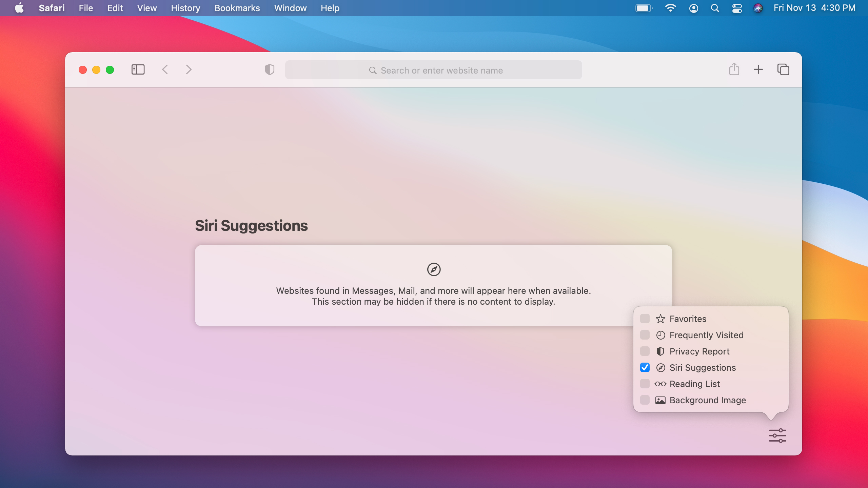Click 'Favorites' label in popup
This screenshot has height=488, width=868.
coord(688,319)
